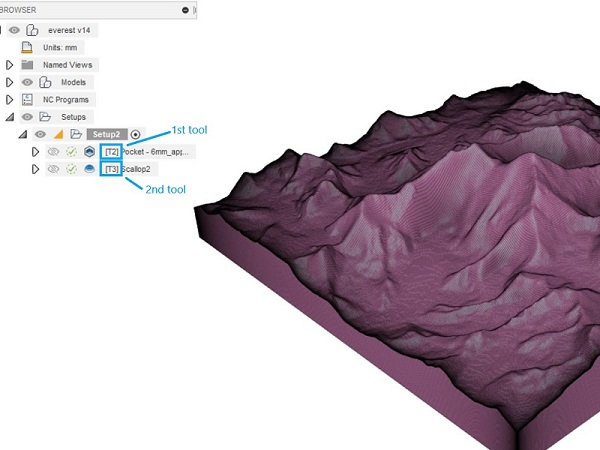Click the orange warning triangle on Setup2

[x=59, y=134]
